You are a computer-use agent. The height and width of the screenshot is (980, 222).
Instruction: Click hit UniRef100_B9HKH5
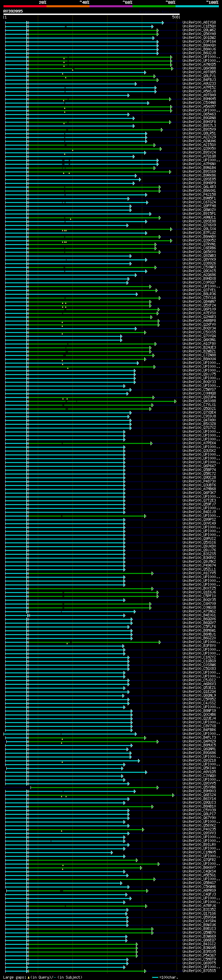(x=199, y=99)
